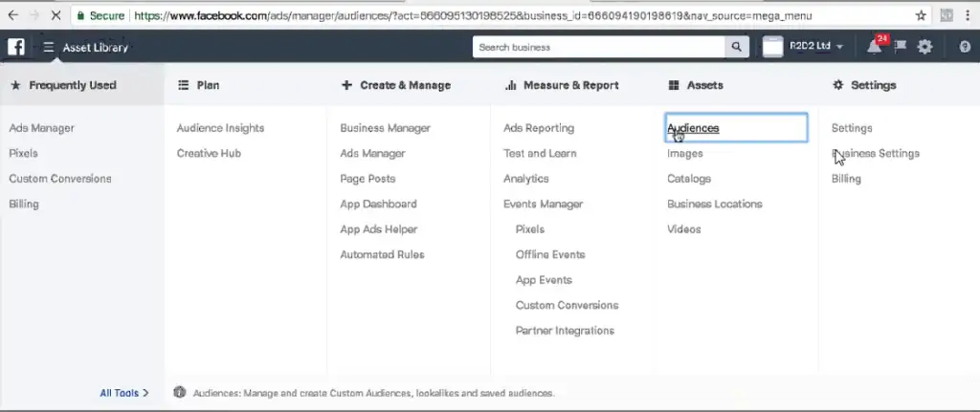
Task: Open Billing under Settings column
Action: click(846, 179)
